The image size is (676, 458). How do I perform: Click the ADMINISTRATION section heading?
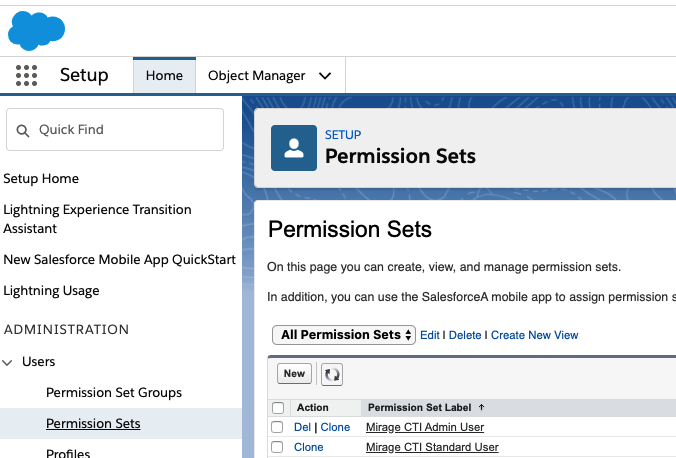coord(66,329)
